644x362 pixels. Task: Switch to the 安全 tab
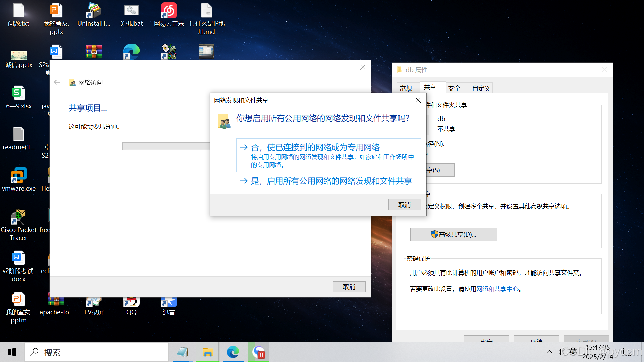point(454,88)
